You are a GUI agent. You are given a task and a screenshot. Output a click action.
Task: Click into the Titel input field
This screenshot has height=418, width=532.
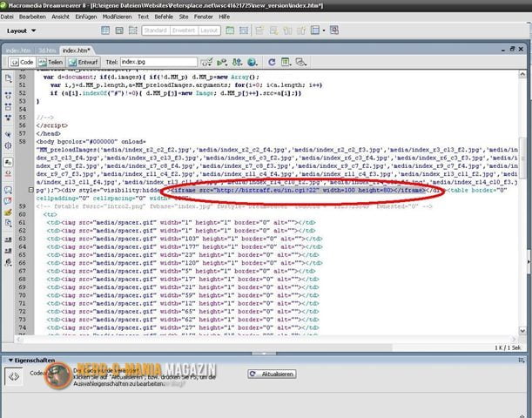[158, 62]
